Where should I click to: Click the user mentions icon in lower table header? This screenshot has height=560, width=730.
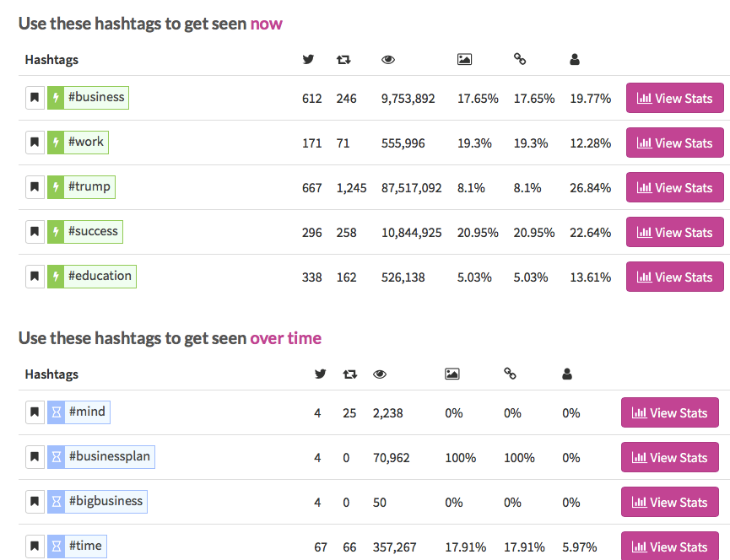point(567,374)
